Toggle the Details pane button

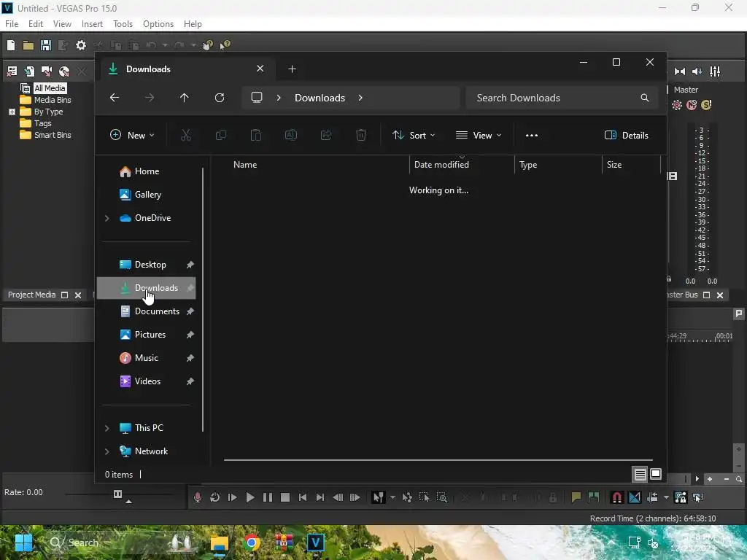[x=626, y=135]
